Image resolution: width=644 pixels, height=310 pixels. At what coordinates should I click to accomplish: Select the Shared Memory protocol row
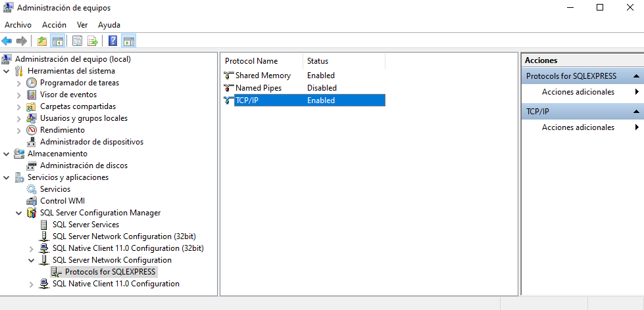click(305, 76)
